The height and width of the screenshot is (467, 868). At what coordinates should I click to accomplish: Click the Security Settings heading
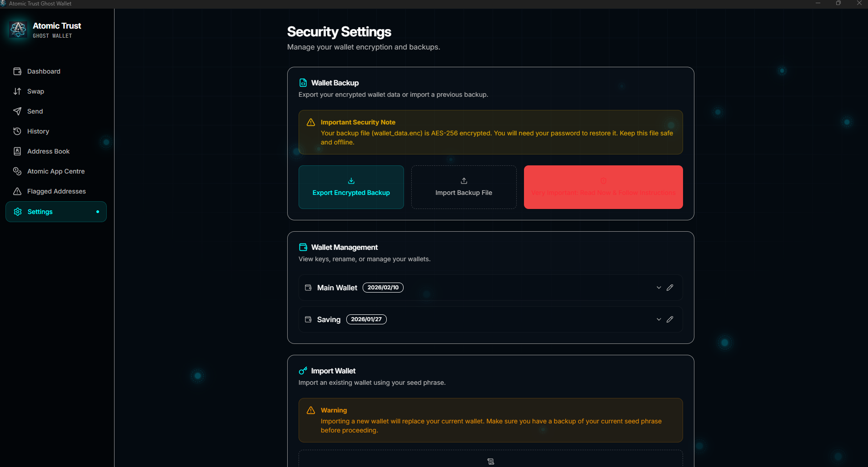click(x=339, y=32)
